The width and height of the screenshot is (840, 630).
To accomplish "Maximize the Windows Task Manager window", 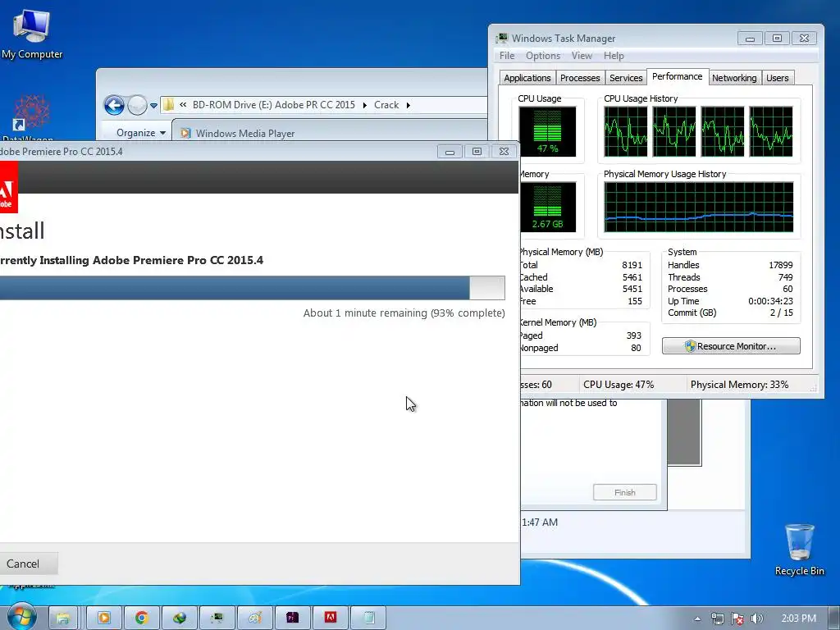I will coord(777,38).
